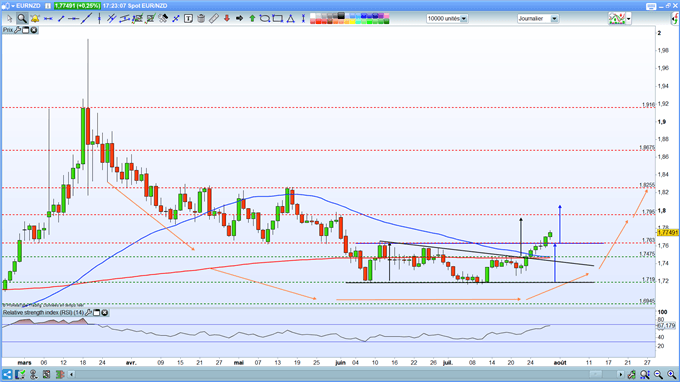Click the green red bars icon at bottom
The width and height of the screenshot is (680, 382).
pos(60,374)
